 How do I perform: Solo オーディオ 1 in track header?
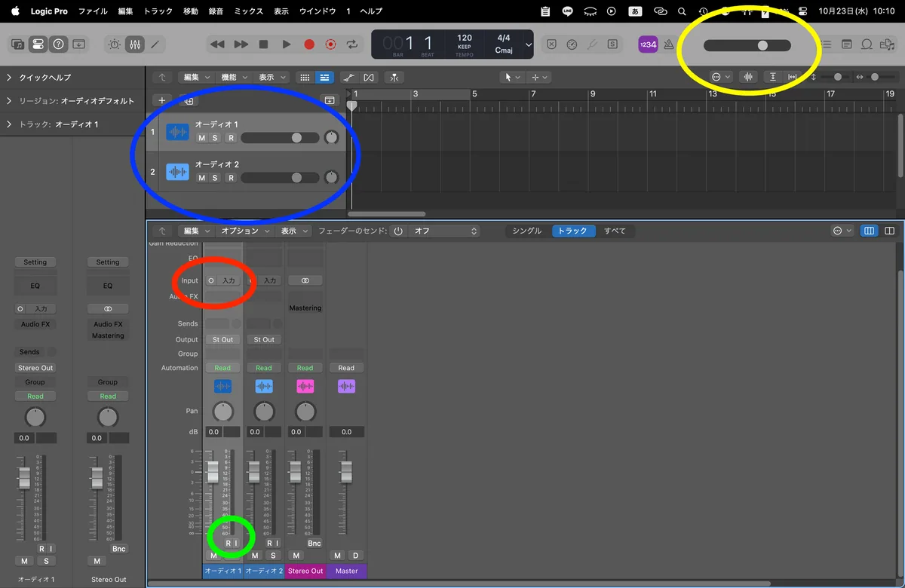point(215,138)
